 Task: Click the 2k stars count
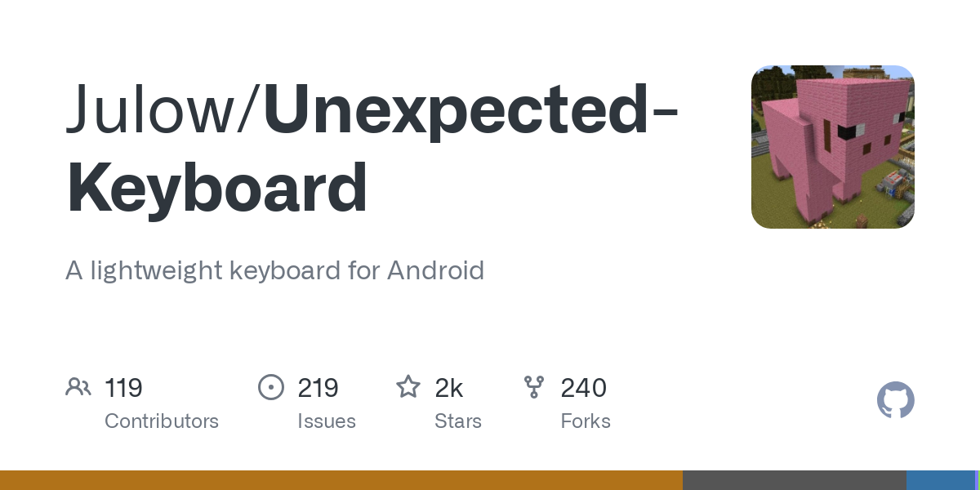[x=448, y=388]
